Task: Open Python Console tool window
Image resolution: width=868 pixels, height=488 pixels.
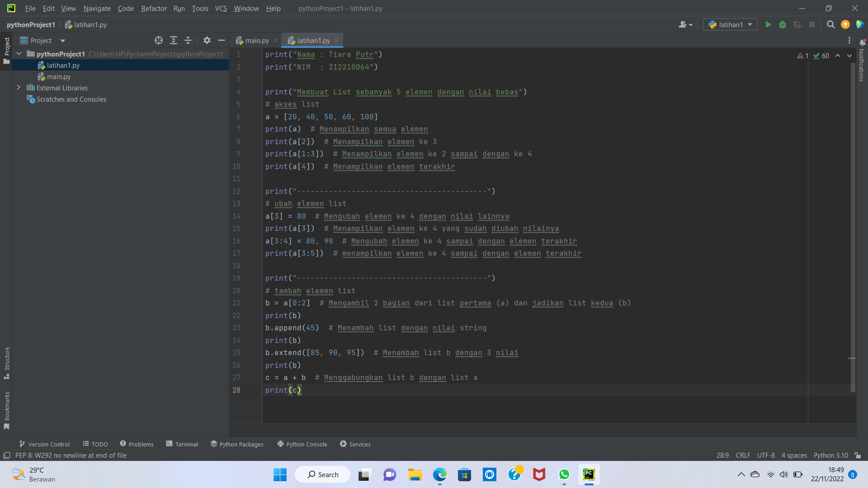Action: tap(302, 444)
